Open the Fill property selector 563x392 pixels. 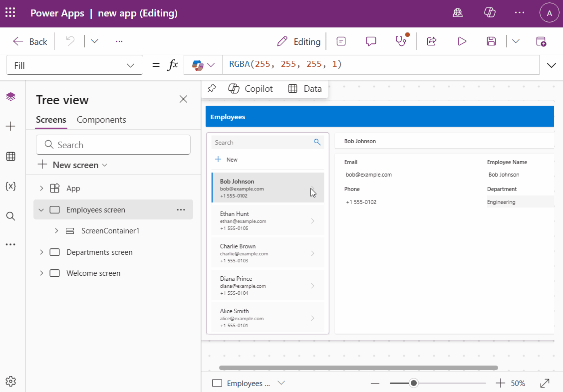coord(74,65)
